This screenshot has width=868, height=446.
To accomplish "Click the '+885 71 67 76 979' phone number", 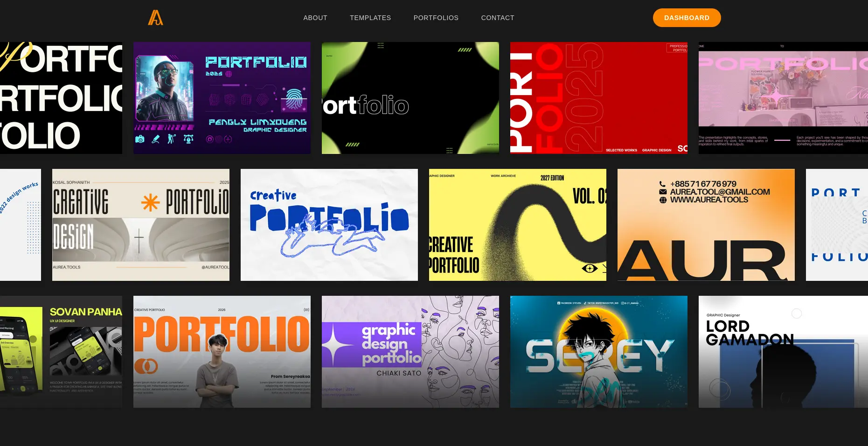I will coord(703,184).
